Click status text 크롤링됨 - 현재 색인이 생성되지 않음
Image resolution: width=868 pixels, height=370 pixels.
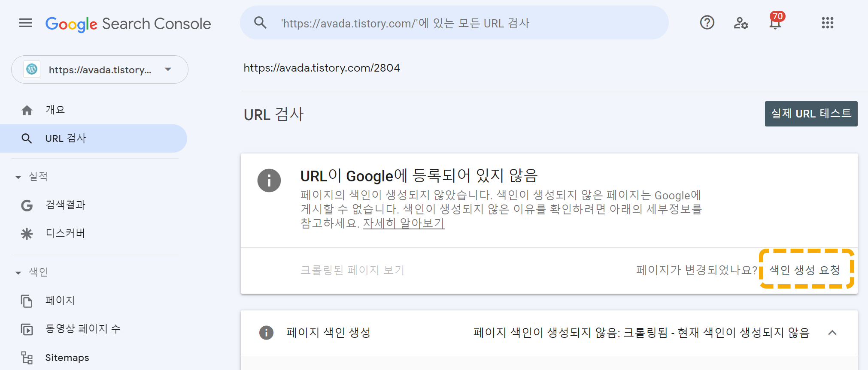point(716,333)
